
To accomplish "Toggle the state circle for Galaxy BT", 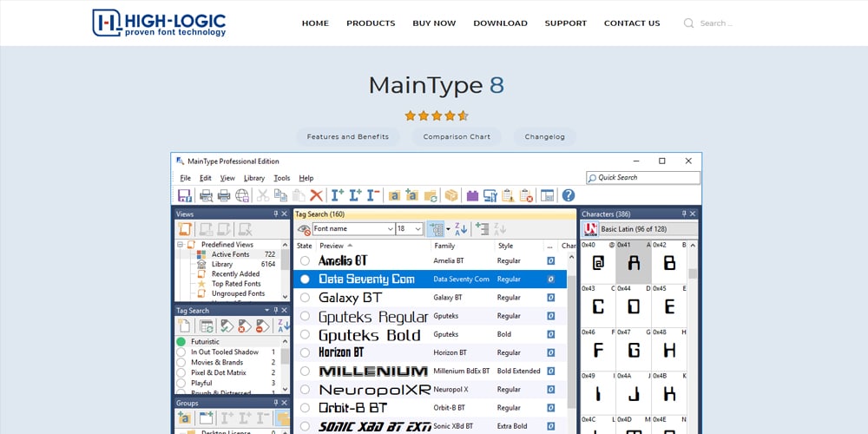I will click(305, 297).
